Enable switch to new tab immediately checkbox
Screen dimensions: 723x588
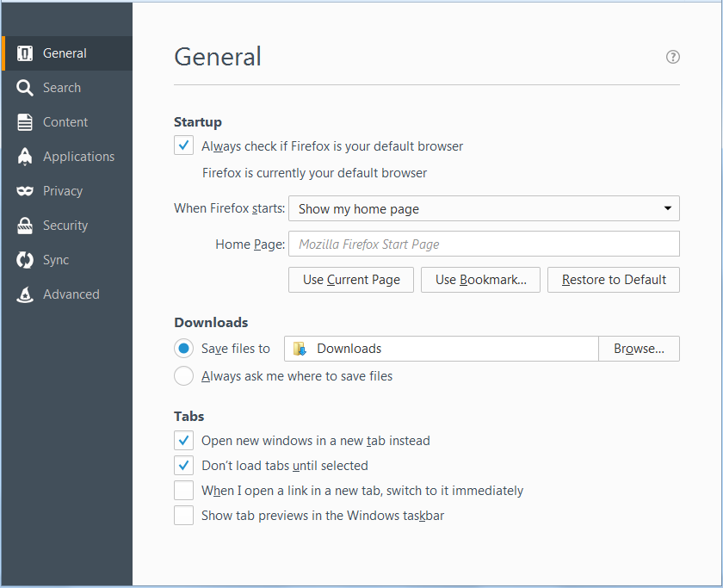point(183,490)
